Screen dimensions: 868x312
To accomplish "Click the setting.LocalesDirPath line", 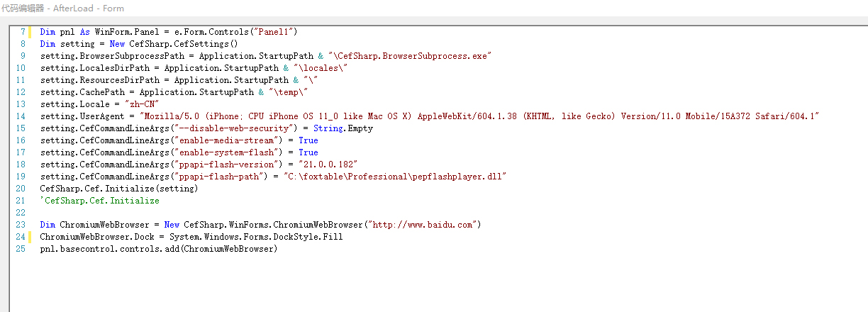I will [x=194, y=68].
